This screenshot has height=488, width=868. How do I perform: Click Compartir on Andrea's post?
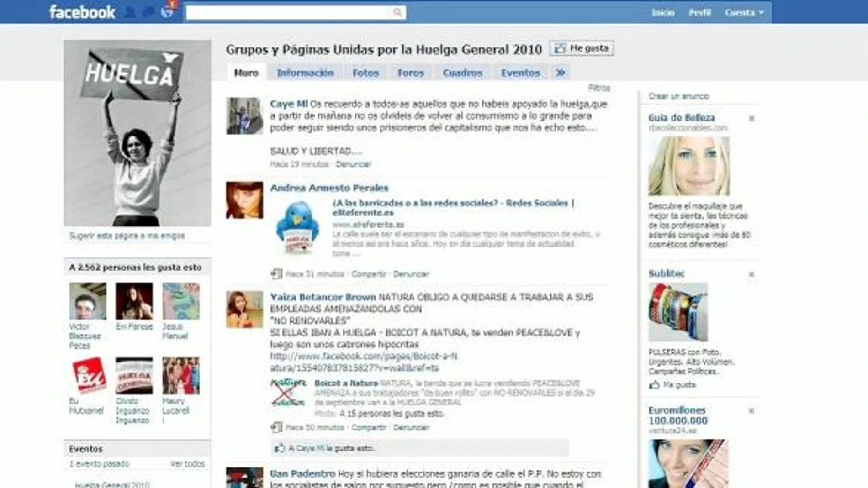pos(369,274)
